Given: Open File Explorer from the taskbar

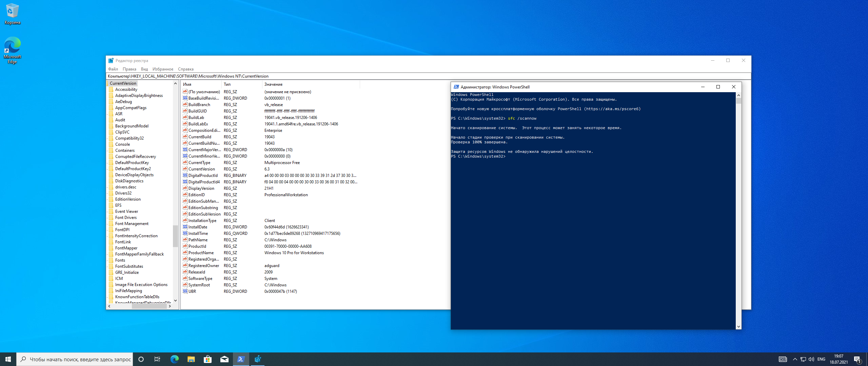Looking at the screenshot, I should pyautogui.click(x=191, y=359).
